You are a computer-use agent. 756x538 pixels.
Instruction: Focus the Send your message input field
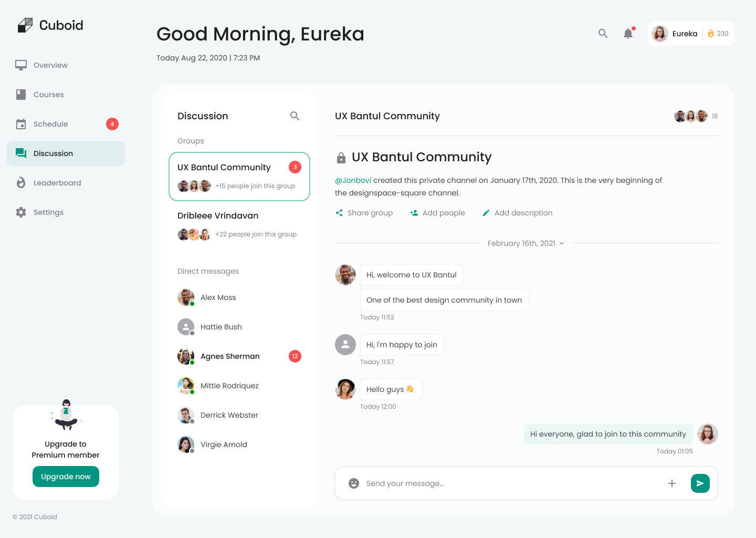coord(509,483)
